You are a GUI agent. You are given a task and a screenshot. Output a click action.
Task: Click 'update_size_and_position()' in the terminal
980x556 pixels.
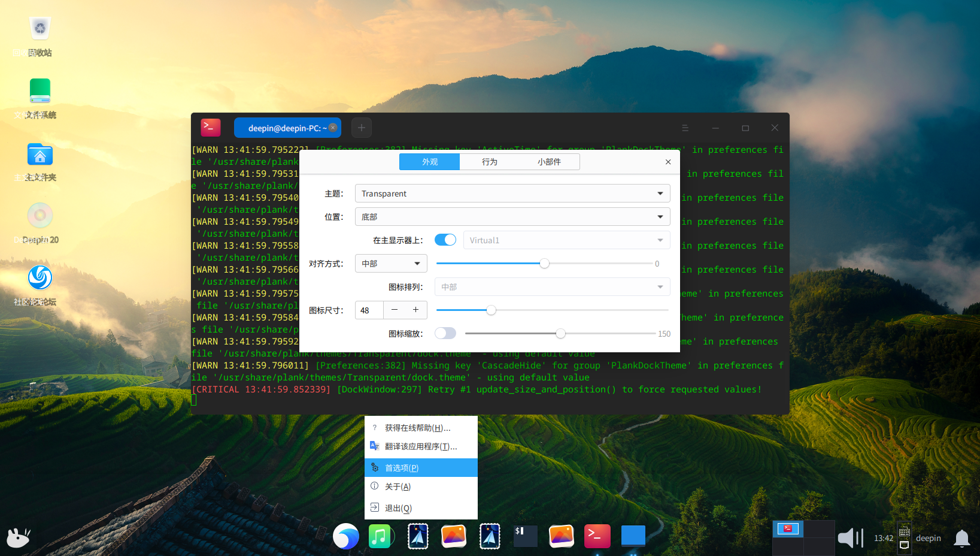[x=547, y=389]
